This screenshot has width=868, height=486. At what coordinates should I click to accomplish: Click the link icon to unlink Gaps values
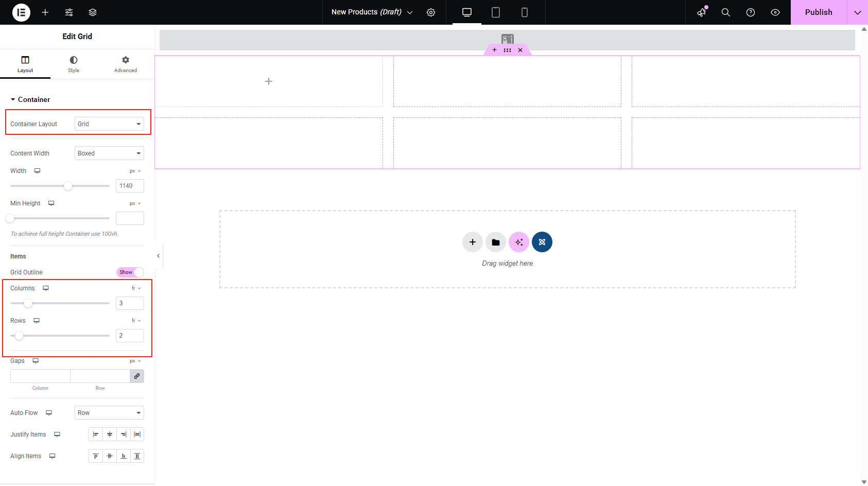(x=137, y=376)
